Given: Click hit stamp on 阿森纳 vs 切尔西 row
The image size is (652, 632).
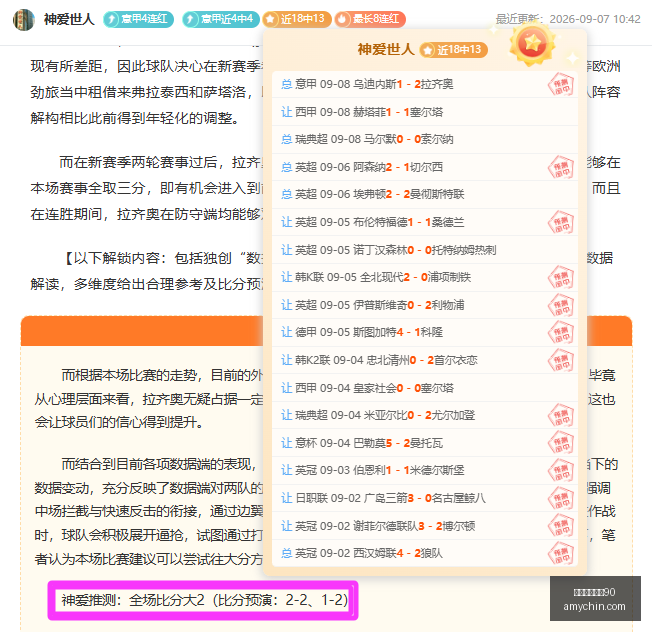Looking at the screenshot, I should point(561,167).
